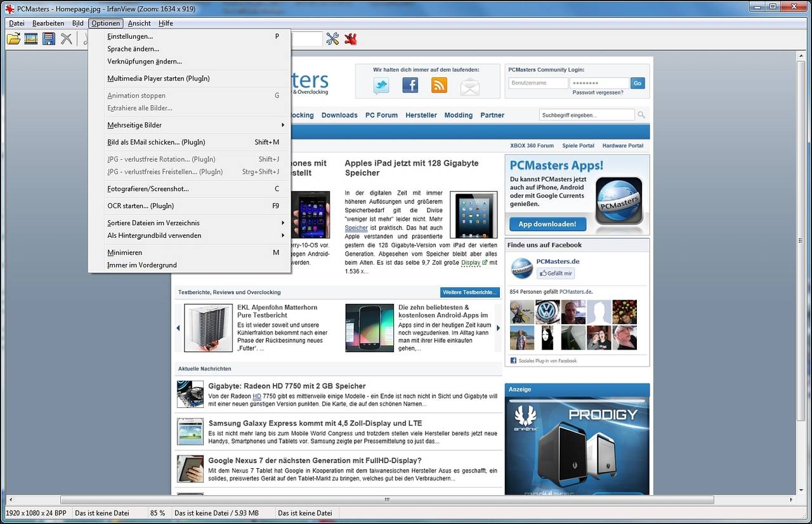Click the red IrfanView mascot toolbar icon
Image resolution: width=812 pixels, height=524 pixels.
(350, 39)
